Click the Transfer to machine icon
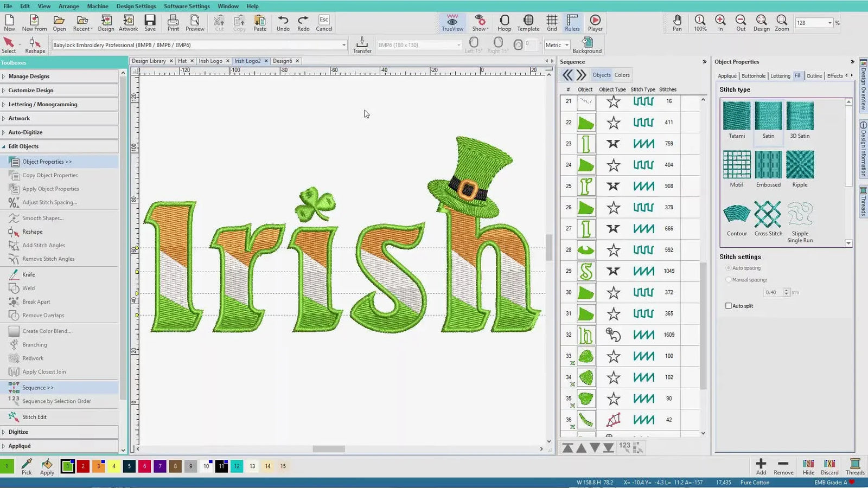This screenshot has height=488, width=868. point(362,45)
